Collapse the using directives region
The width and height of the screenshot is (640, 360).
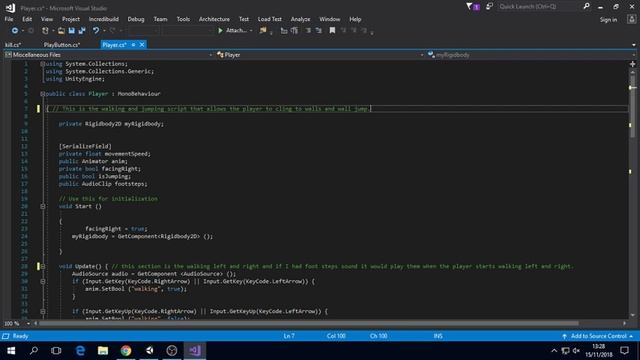click(42, 64)
